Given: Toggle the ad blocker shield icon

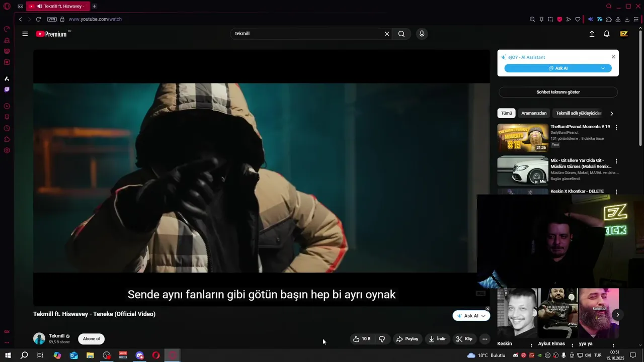Looking at the screenshot, I should [559, 19].
